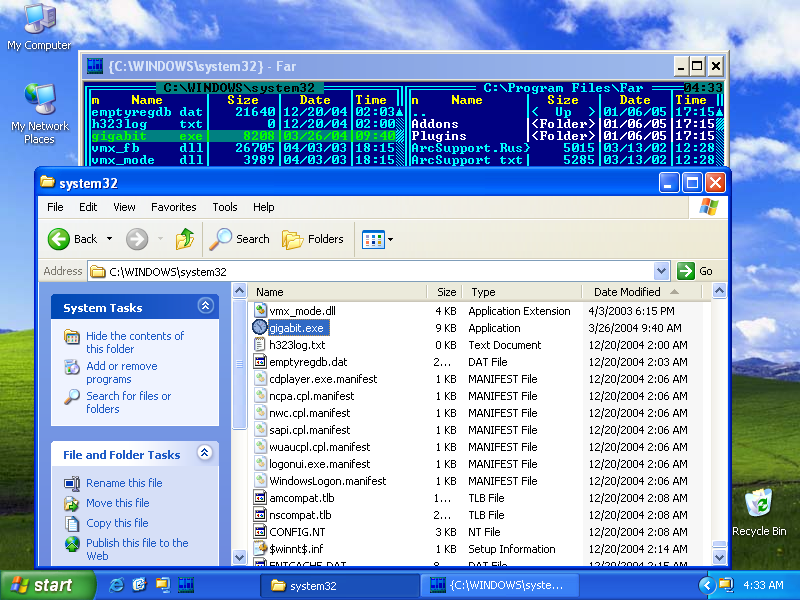This screenshot has height=600, width=800.
Task: Open My Computer desktop icon
Action: (x=39, y=27)
